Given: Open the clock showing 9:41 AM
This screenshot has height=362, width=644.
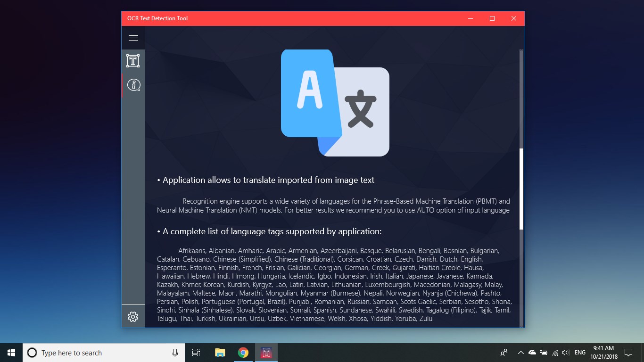Looking at the screenshot, I should coord(603,353).
